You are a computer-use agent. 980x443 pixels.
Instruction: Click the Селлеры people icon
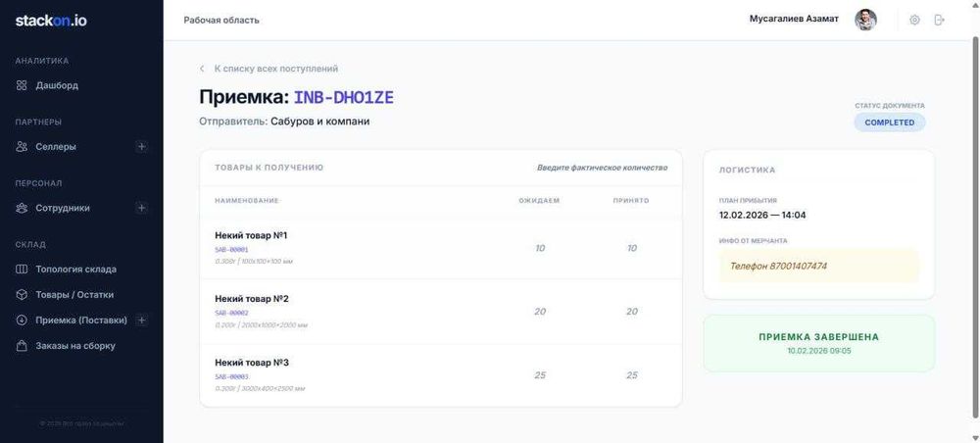pyautogui.click(x=22, y=147)
